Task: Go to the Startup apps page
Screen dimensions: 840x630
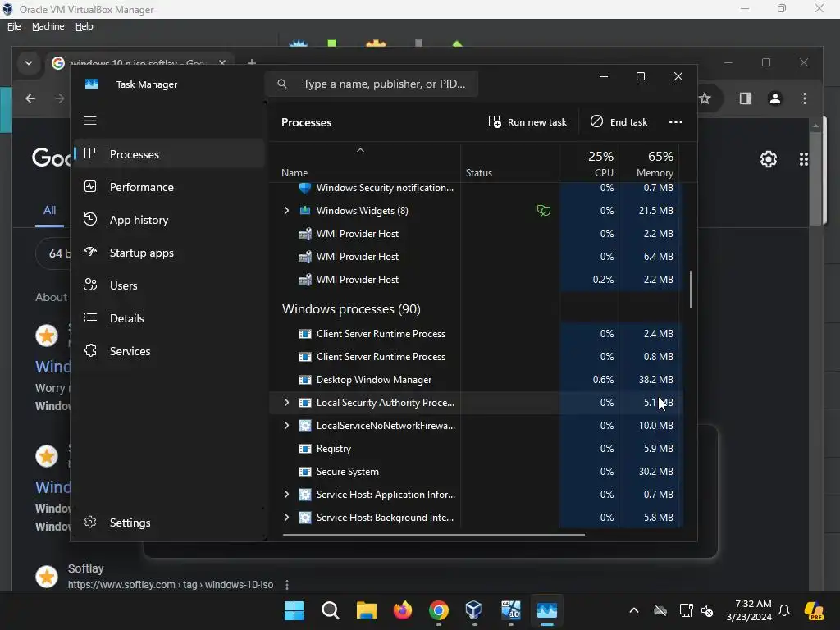Action: [x=169, y=253]
